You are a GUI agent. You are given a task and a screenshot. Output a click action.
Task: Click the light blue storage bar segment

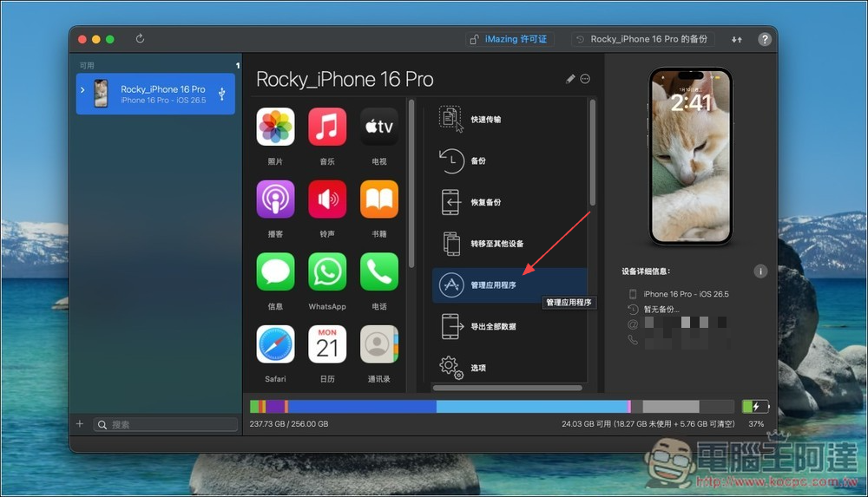point(531,406)
